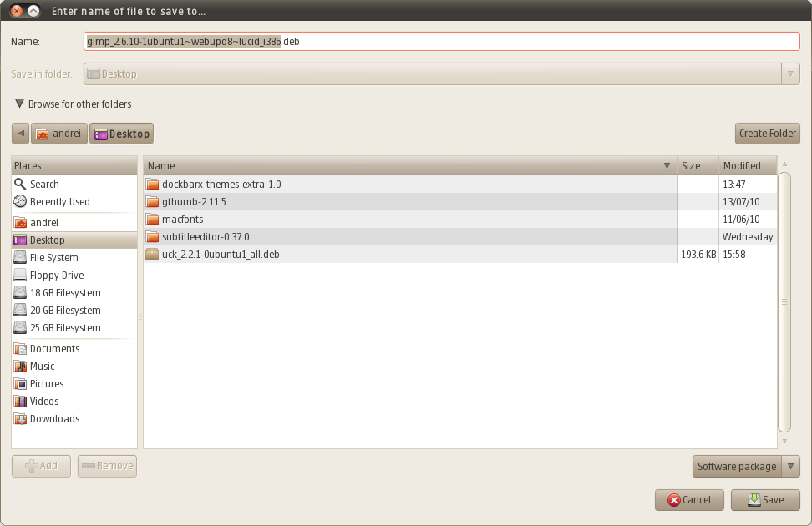This screenshot has height=526, width=812.
Task: Click the uck deb package icon
Action: [x=152, y=254]
